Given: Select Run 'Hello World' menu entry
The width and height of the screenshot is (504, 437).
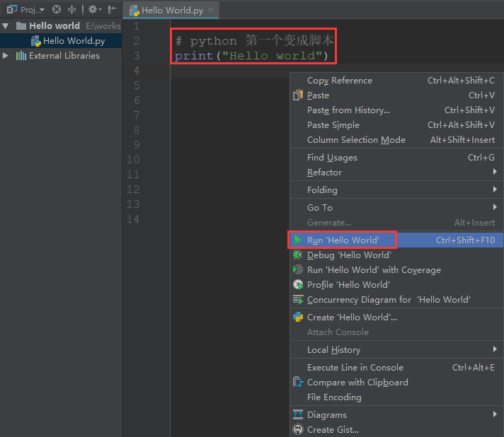Looking at the screenshot, I should click(396, 240).
